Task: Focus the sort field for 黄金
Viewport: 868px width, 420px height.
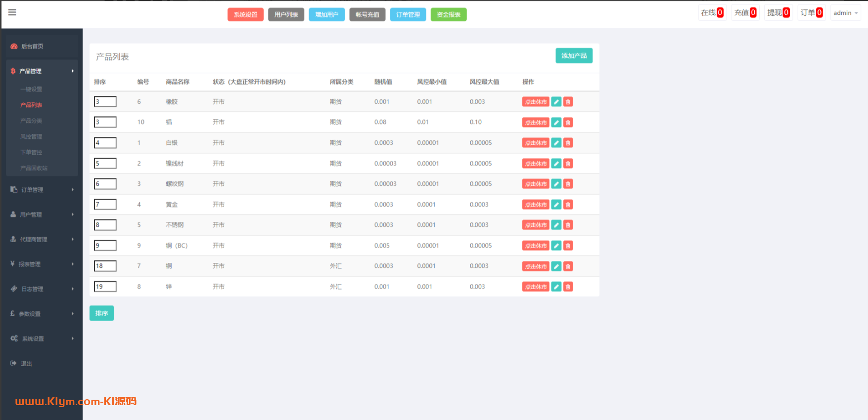Action: pyautogui.click(x=105, y=205)
